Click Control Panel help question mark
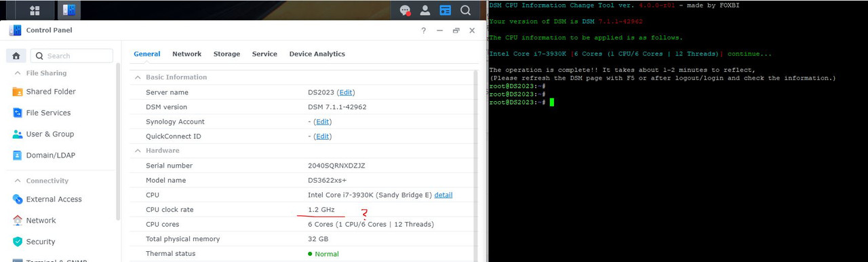 [x=424, y=31]
